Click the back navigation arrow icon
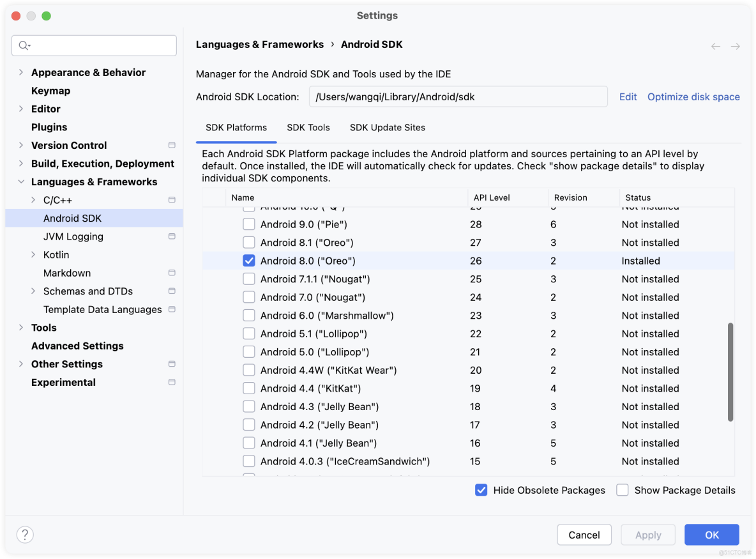This screenshot has height=559, width=756. 716,46
